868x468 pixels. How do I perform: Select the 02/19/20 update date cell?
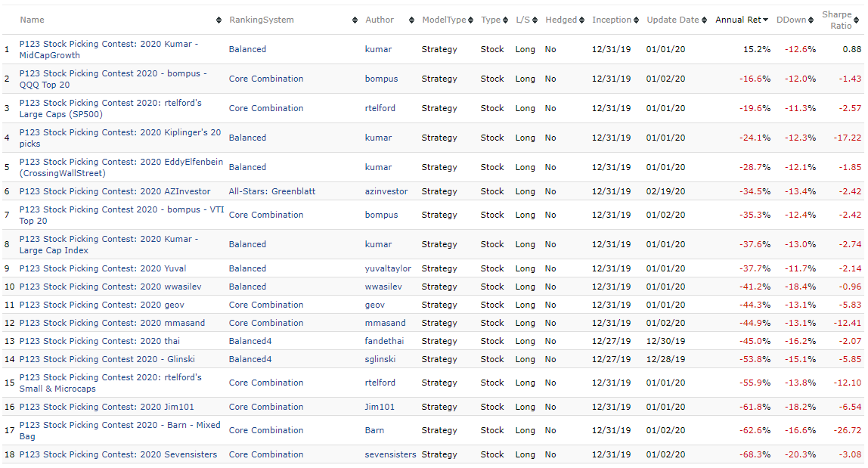(x=665, y=191)
